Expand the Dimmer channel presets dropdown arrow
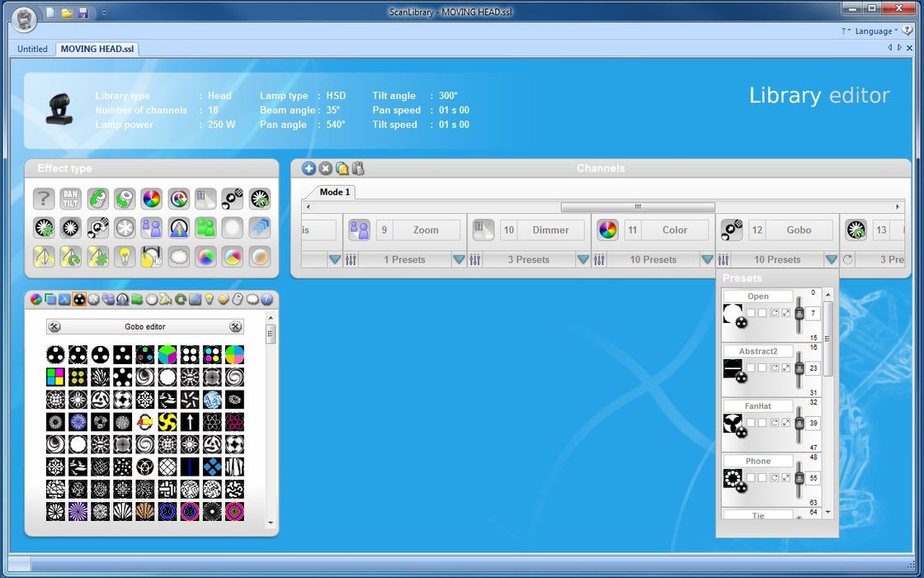 582,259
